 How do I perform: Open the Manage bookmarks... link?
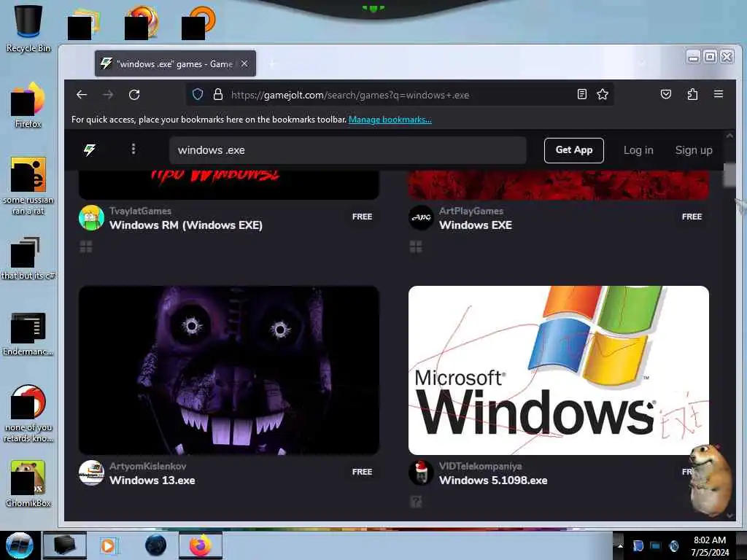point(390,120)
